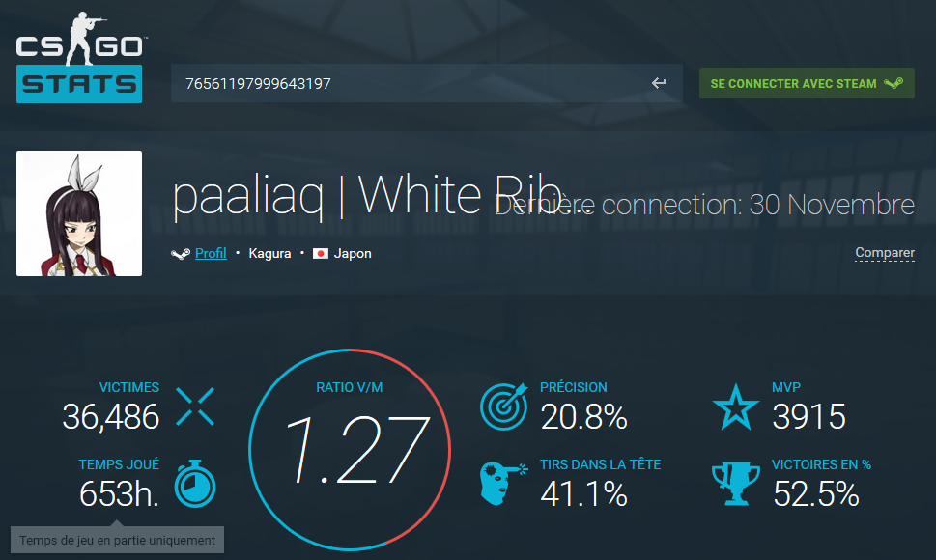Submit search with the enter arrow icon
This screenshot has height=560, width=936.
click(x=659, y=83)
